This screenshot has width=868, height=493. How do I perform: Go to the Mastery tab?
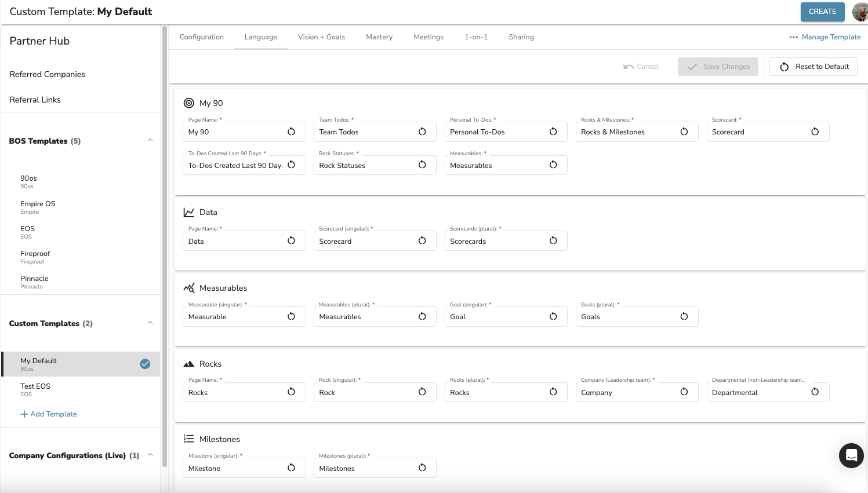tap(379, 37)
